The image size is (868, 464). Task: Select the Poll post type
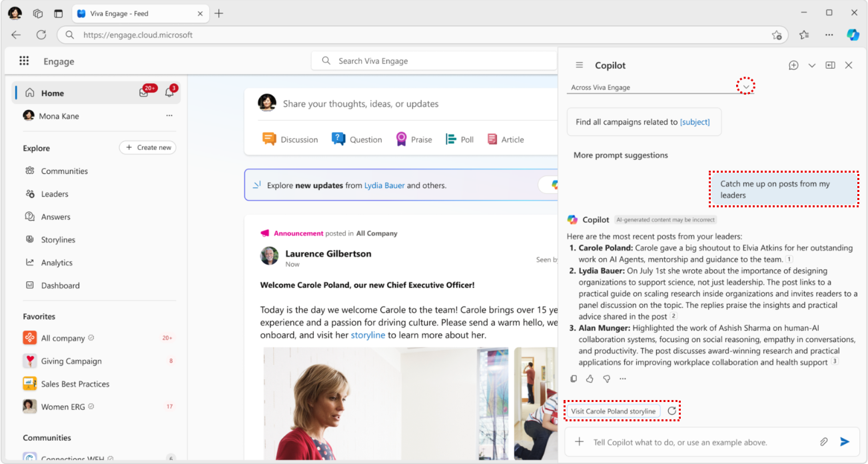460,139
